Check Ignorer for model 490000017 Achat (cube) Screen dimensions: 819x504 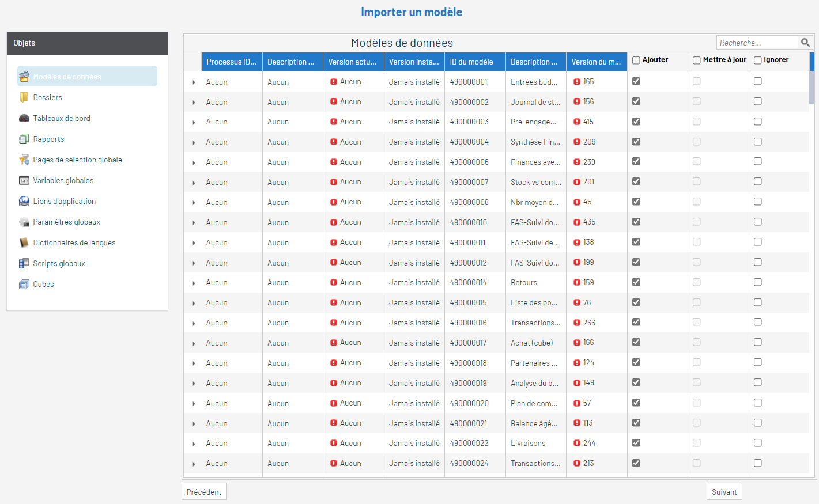point(758,342)
